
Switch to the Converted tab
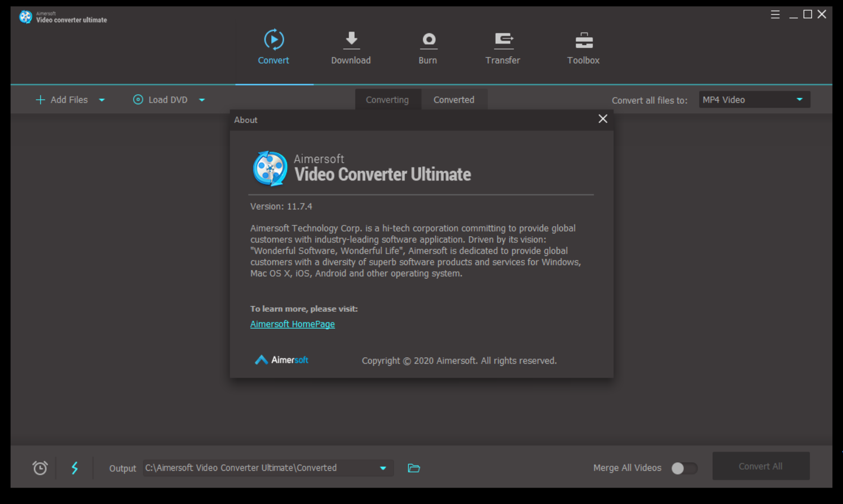pyautogui.click(x=454, y=100)
